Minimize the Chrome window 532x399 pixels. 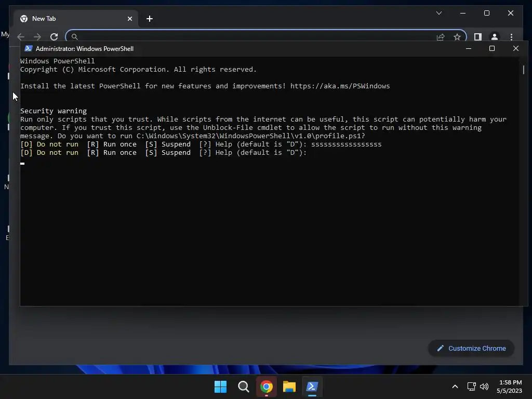463,13
